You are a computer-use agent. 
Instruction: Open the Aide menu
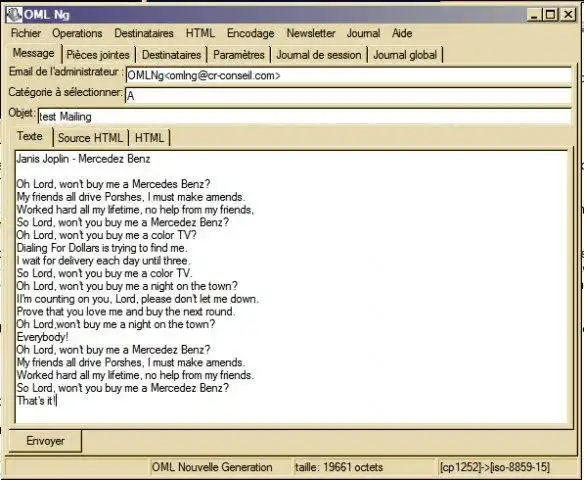pyautogui.click(x=402, y=33)
